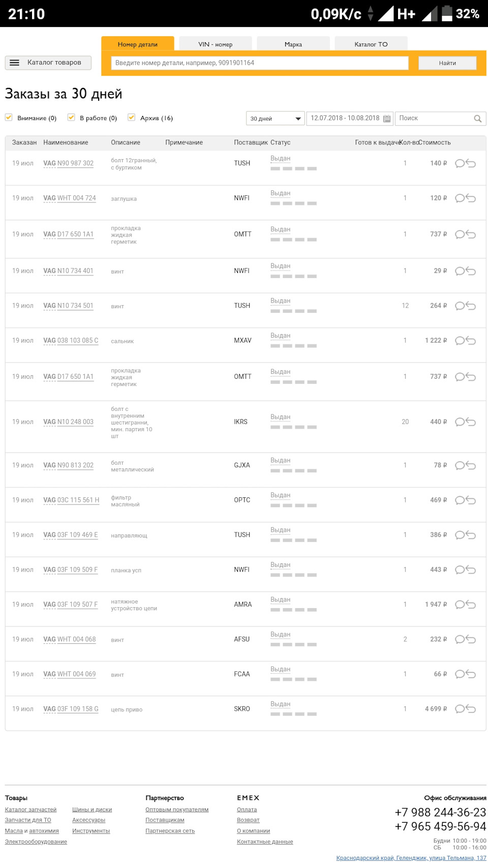Click the return arrow icon for WHT 004 724
The image size is (488, 868).
[471, 198]
